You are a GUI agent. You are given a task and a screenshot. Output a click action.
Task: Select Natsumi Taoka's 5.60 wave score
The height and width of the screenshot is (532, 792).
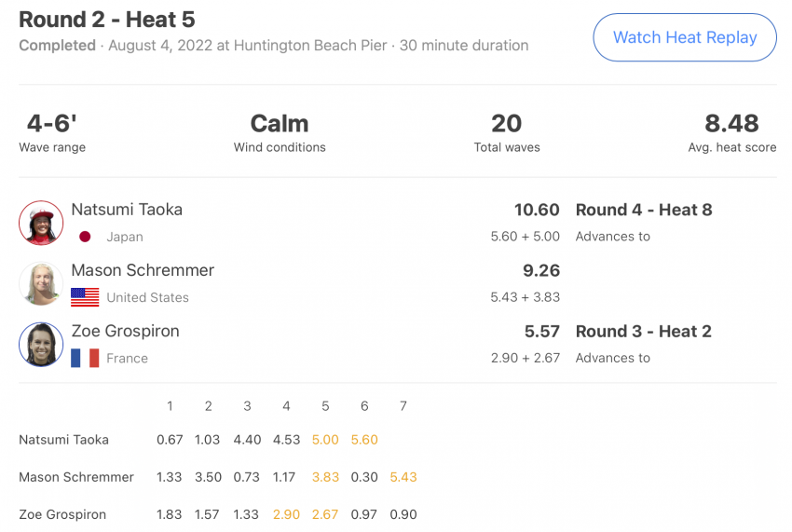(x=364, y=440)
